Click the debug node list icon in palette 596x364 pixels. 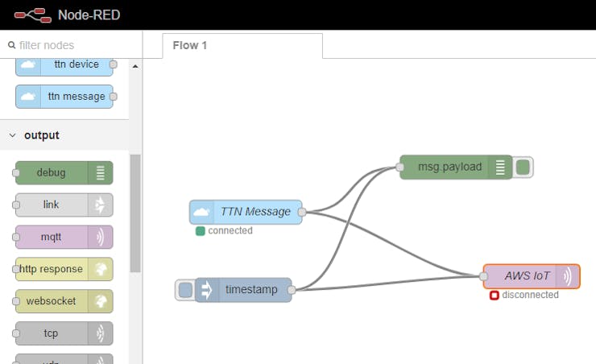coord(101,173)
